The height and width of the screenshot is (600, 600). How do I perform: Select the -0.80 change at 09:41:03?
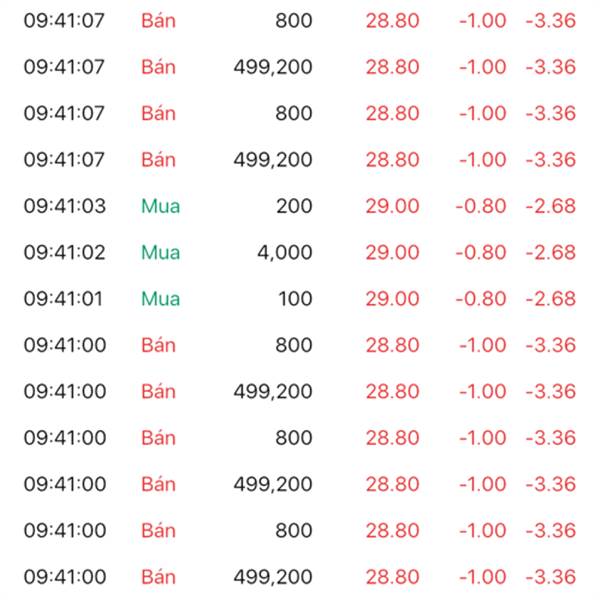coord(482,206)
